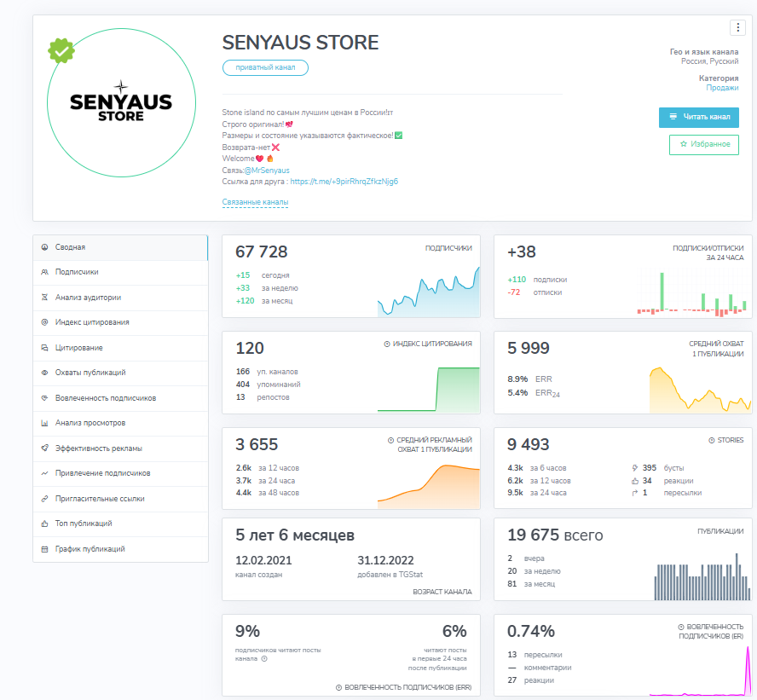The height and width of the screenshot is (700, 757).
Task: Click the 19 675 всего publications value
Action: coord(555,535)
